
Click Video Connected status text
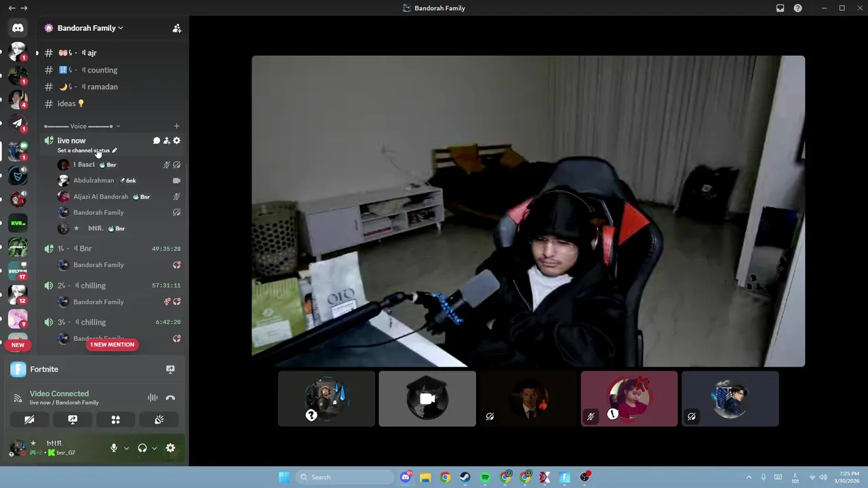click(59, 394)
